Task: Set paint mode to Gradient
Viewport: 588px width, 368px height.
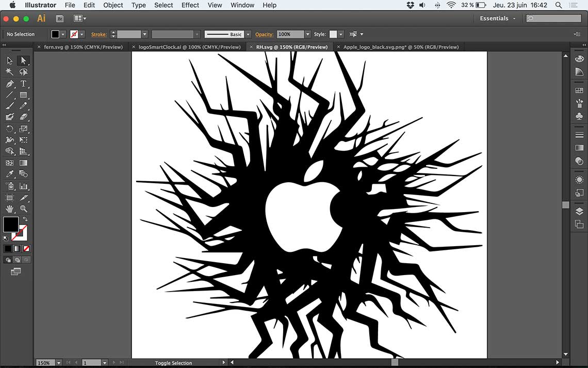Action: pos(17,248)
